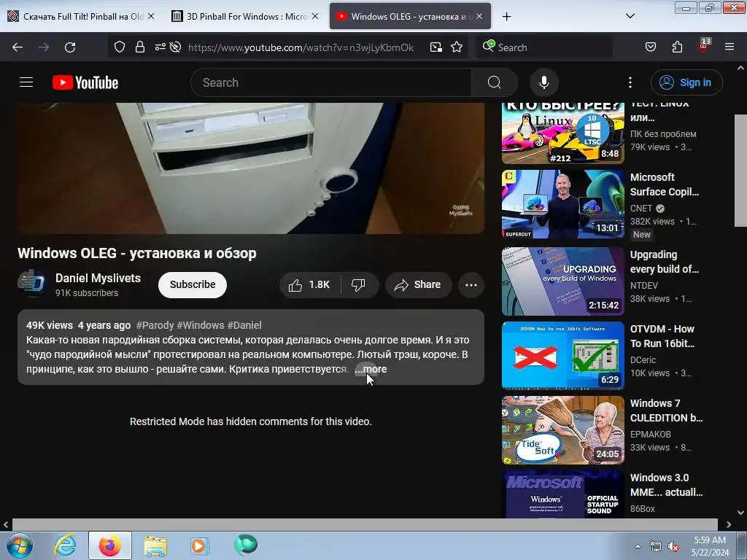Click the vertical scrollbar down arrow

[741, 513]
